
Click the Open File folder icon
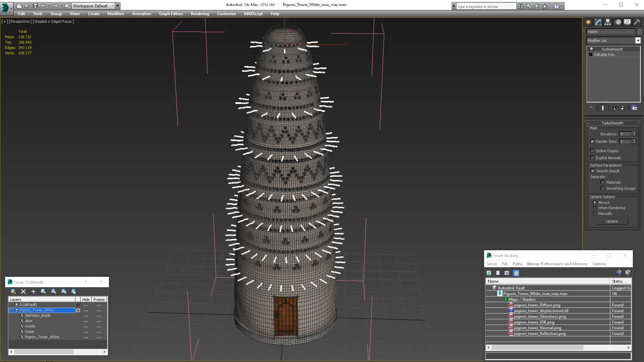27,6
